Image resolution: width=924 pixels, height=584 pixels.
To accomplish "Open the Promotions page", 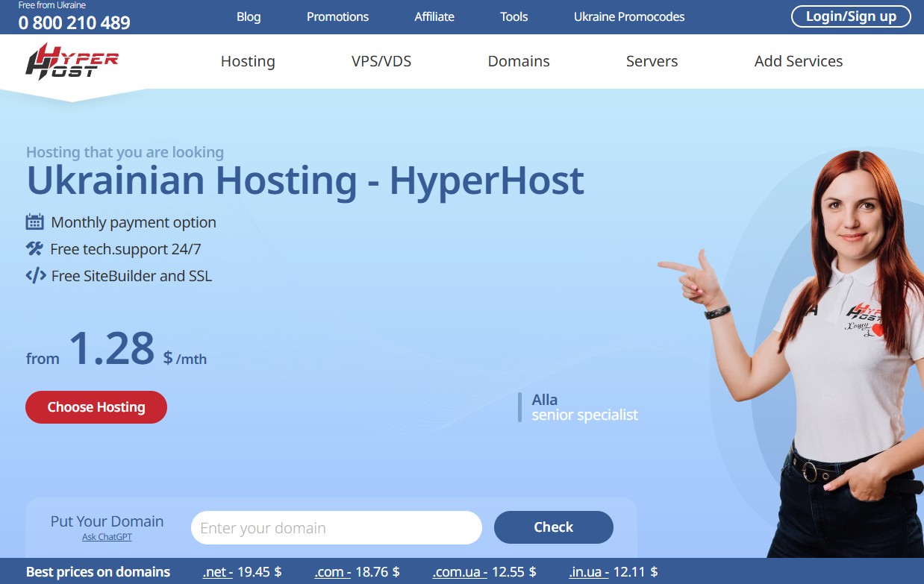I will 337,16.
